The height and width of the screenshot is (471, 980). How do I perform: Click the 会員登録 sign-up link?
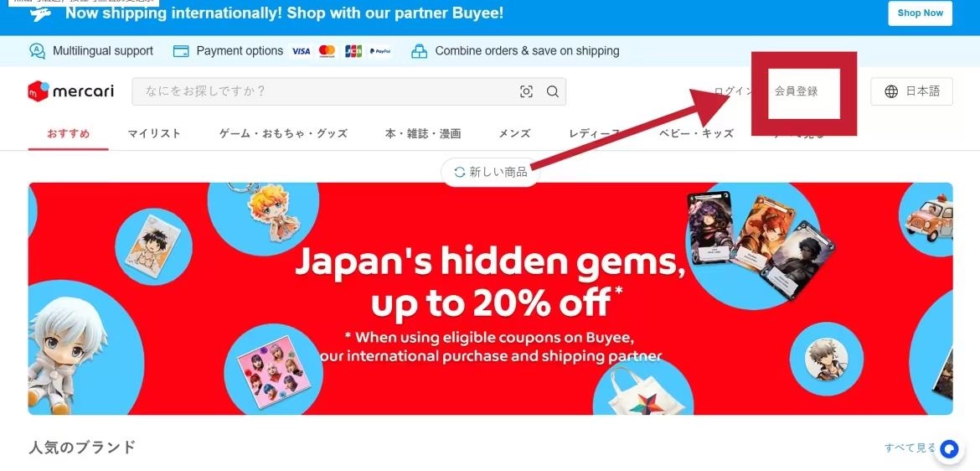pos(797,91)
